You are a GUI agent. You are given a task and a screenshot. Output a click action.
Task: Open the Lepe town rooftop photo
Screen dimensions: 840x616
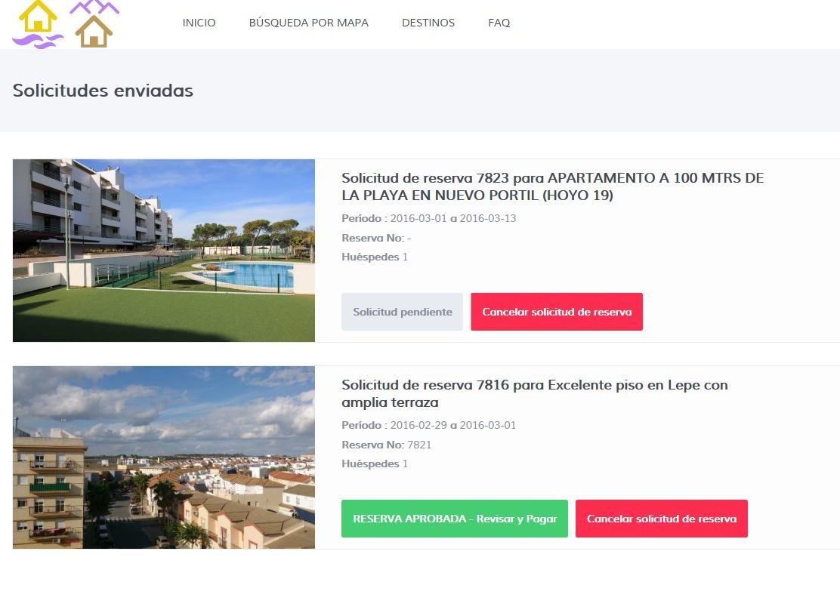[164, 457]
